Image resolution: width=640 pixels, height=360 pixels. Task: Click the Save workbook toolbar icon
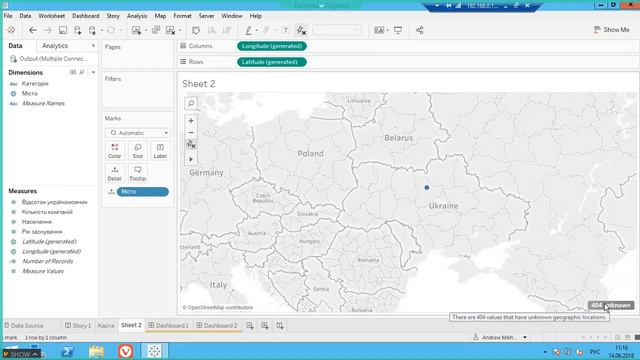point(63,30)
